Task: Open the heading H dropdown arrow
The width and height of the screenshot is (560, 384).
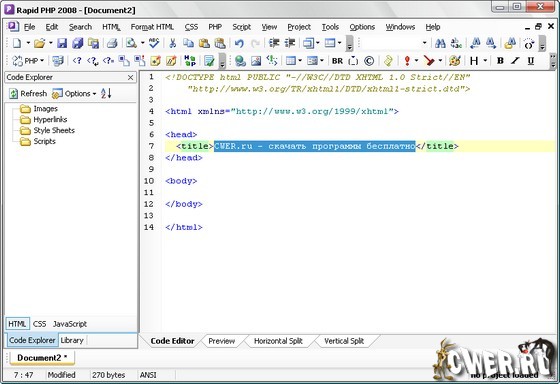Action: (x=485, y=61)
